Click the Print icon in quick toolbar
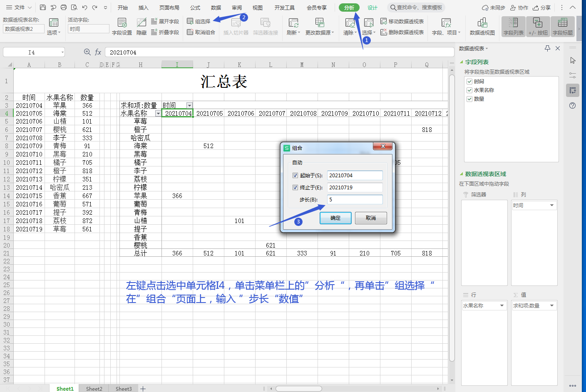The height and width of the screenshot is (392, 586). (x=64, y=7)
